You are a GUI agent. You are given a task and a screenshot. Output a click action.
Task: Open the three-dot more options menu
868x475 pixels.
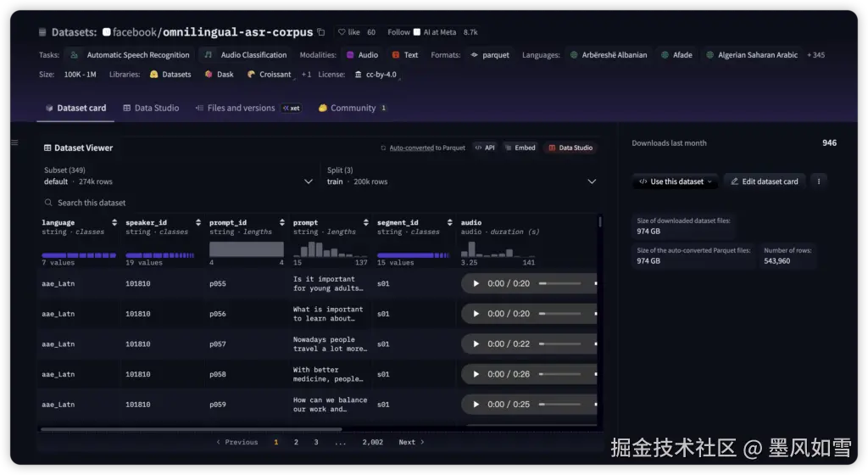[x=819, y=182]
